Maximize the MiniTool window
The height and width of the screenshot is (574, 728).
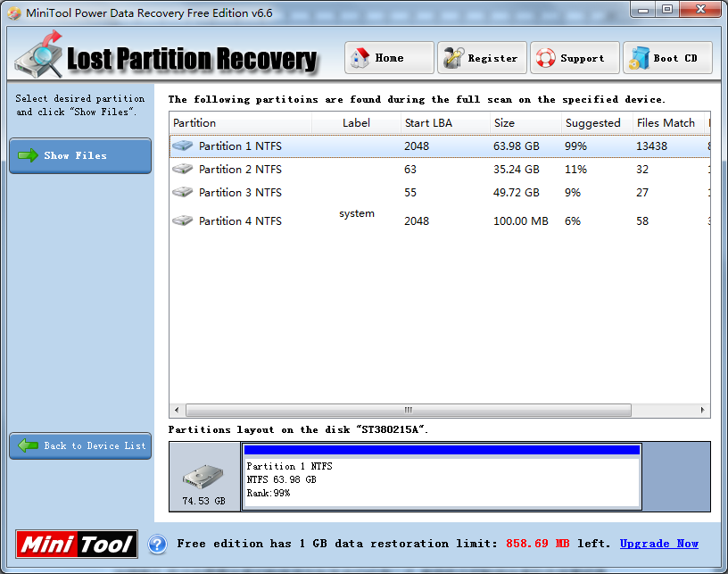tap(667, 10)
